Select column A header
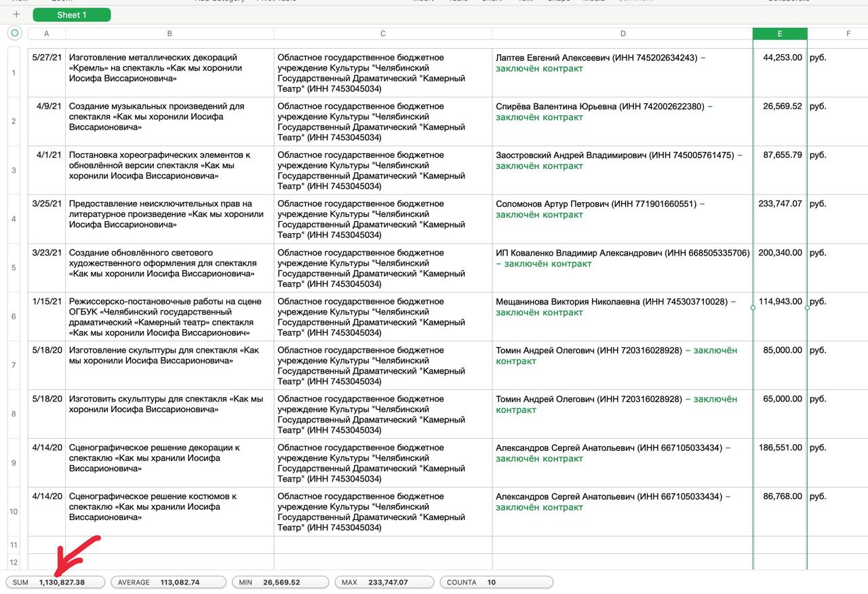The width and height of the screenshot is (868, 594). click(46, 33)
